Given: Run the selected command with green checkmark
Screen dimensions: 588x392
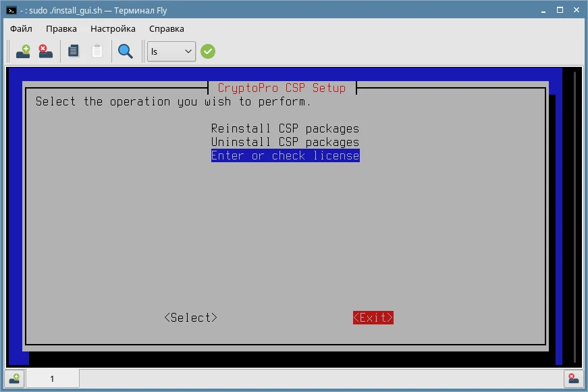Looking at the screenshot, I should pyautogui.click(x=208, y=51).
